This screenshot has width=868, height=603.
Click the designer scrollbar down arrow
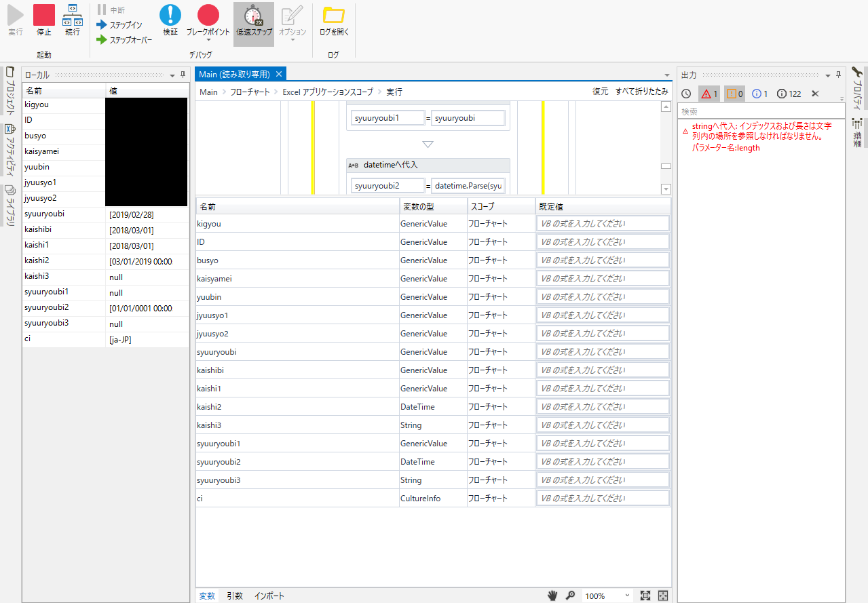[x=666, y=189]
